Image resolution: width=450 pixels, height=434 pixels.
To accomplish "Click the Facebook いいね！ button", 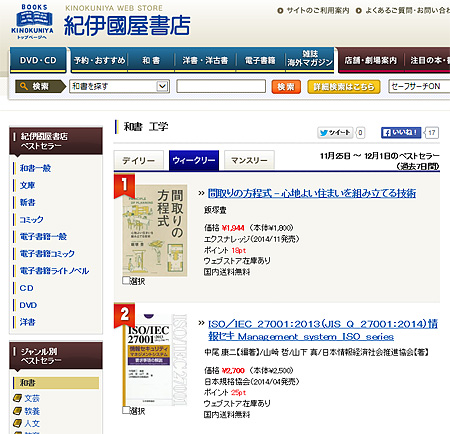I will pos(401,133).
